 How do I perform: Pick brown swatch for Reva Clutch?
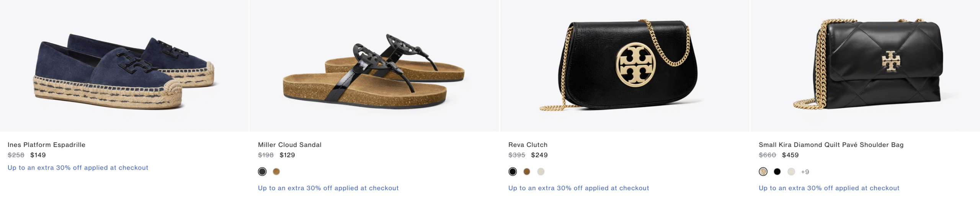(x=527, y=171)
